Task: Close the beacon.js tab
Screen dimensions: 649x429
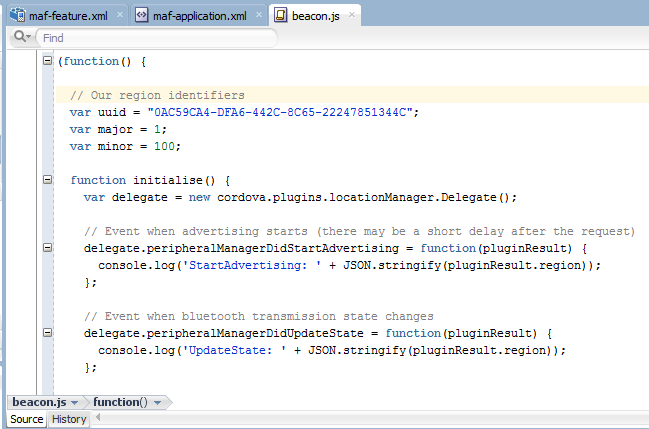Action: click(352, 14)
